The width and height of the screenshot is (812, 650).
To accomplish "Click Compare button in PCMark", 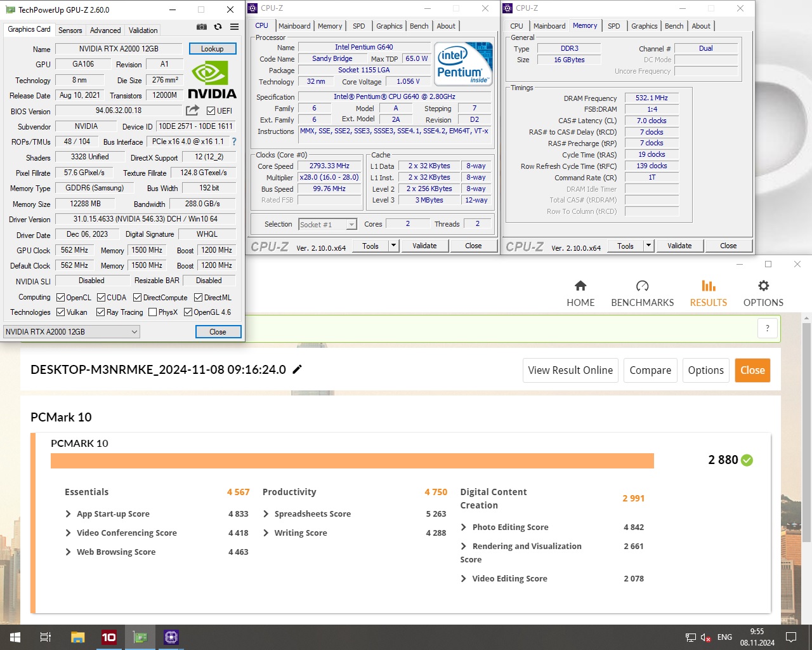I will (x=650, y=370).
